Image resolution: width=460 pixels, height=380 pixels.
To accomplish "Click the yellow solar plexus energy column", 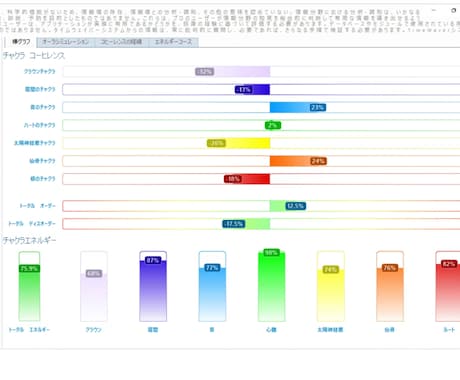I will coord(331,286).
